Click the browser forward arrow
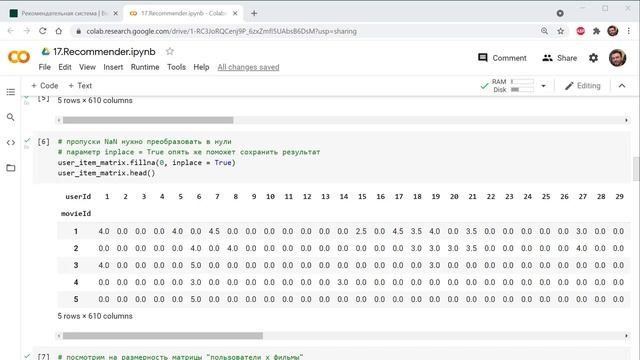 pos(27,31)
